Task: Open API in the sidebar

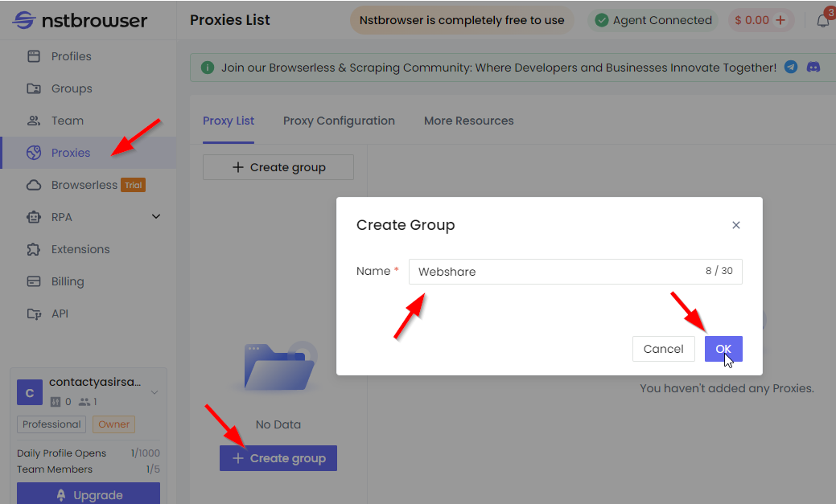Action: coord(60,313)
